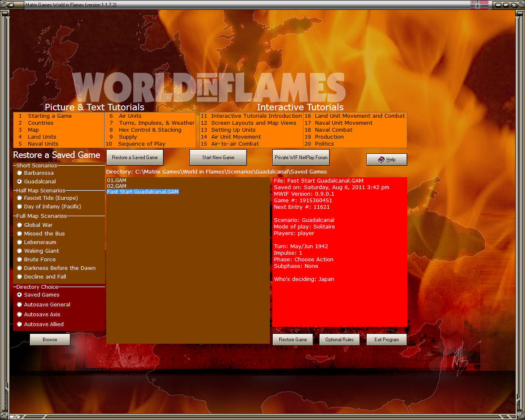Click the Restore Game button
This screenshot has height=420, width=525.
[293, 340]
